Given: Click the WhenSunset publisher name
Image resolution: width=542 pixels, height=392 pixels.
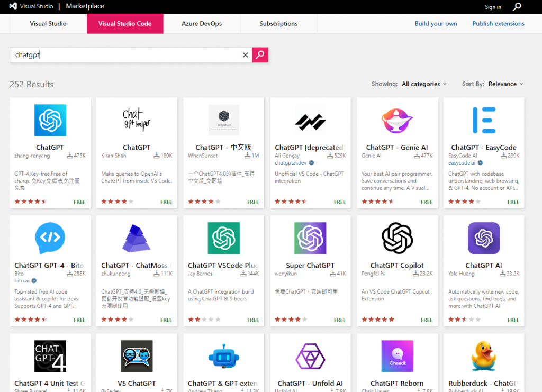Looking at the screenshot, I should pos(203,156).
